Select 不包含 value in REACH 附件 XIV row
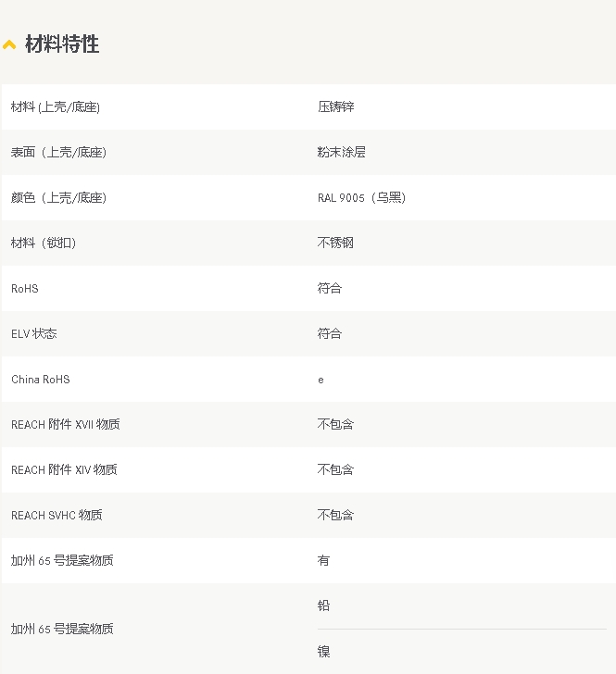616x674 pixels. [x=335, y=470]
